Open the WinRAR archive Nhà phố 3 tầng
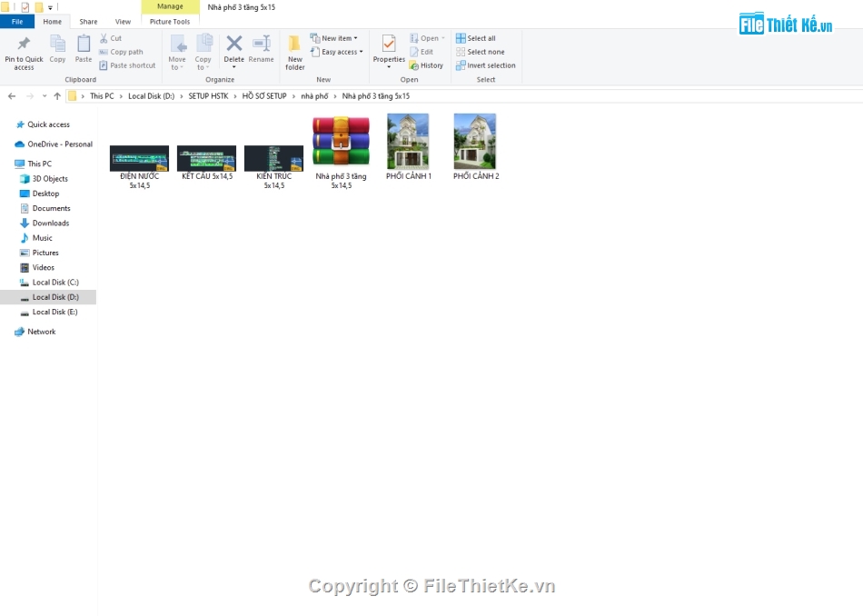This screenshot has height=616, width=863. [341, 142]
